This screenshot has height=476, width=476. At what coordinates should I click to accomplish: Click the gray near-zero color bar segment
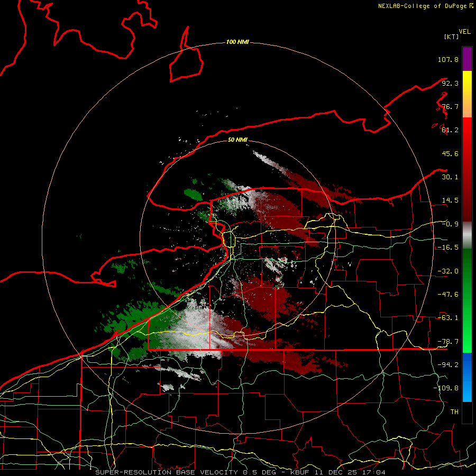click(467, 235)
